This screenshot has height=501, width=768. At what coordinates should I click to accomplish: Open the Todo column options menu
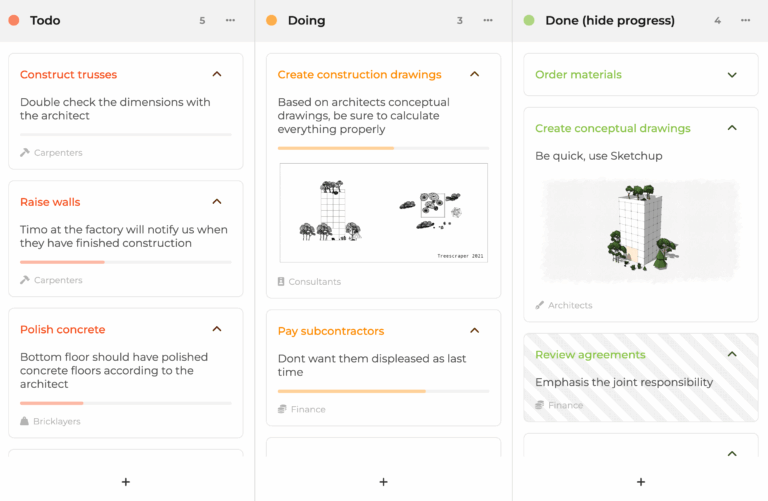pos(231,20)
